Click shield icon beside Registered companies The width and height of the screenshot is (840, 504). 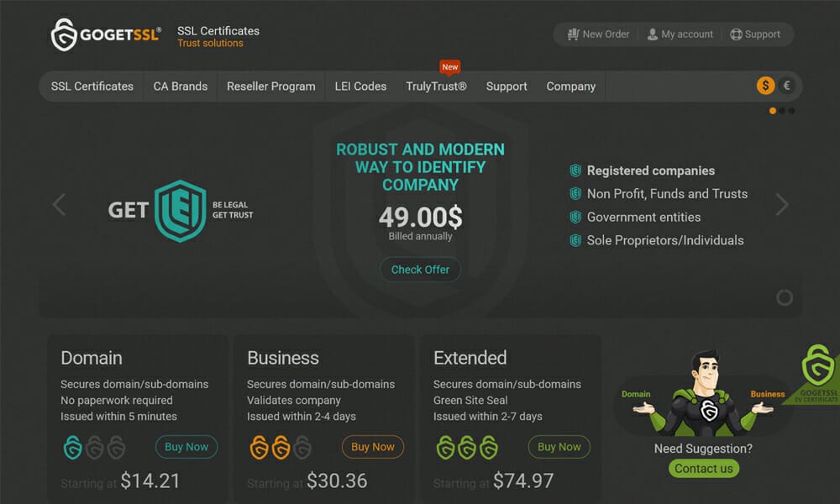click(x=575, y=171)
